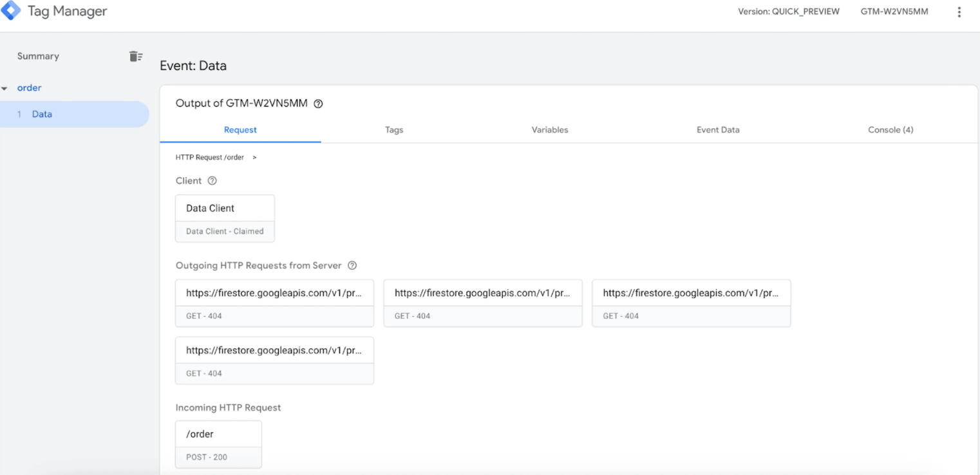Open the three-dot more options menu
Image resolution: width=980 pixels, height=475 pixels.
tap(959, 12)
